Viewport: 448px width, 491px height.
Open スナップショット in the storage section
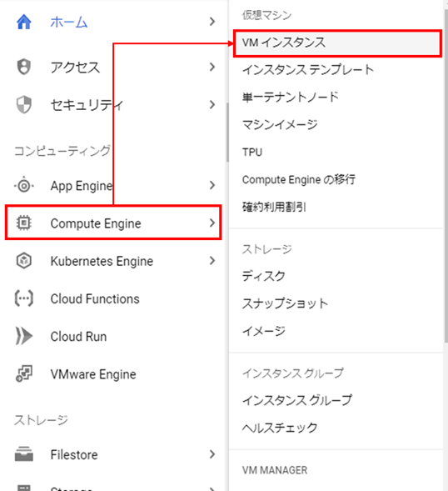pyautogui.click(x=285, y=303)
